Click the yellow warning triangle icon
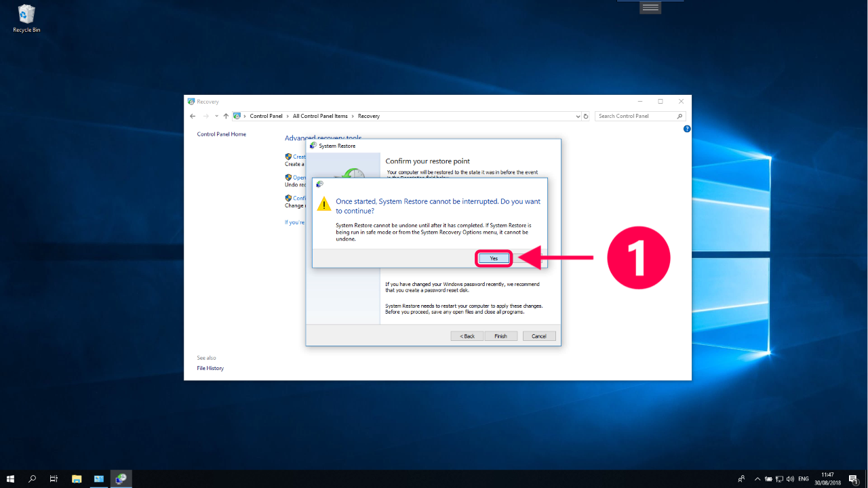Screen dimensions: 868x488 pyautogui.click(x=325, y=203)
